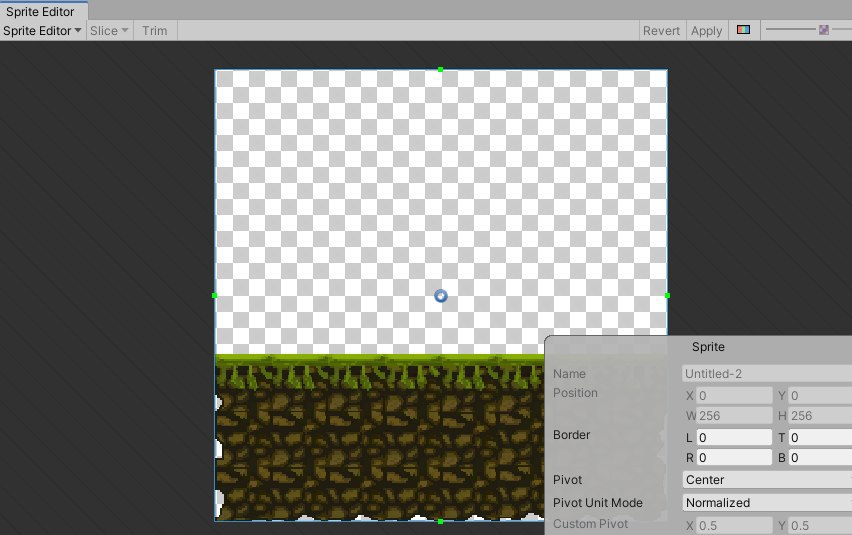Open the Pivot Unit Mode Normalized dropdown

point(767,502)
